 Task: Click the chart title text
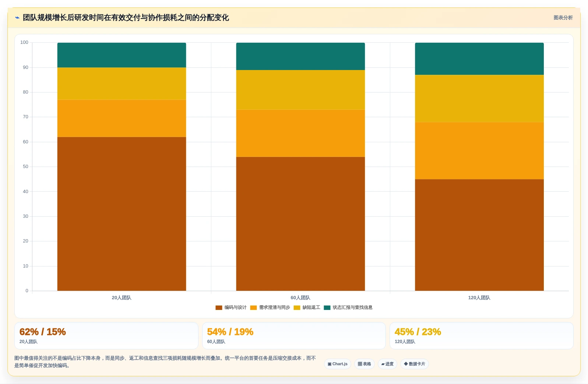point(126,18)
